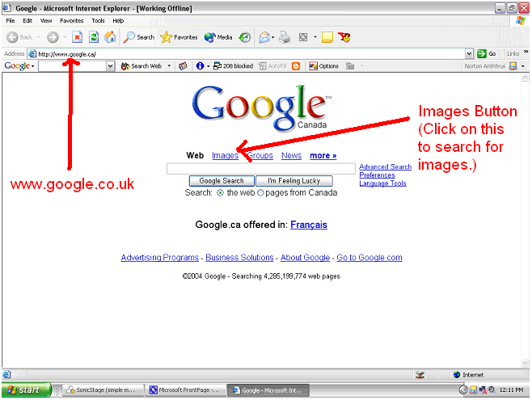This screenshot has width=532, height=400.
Task: Open Advertising Programs link
Action: coord(160,257)
